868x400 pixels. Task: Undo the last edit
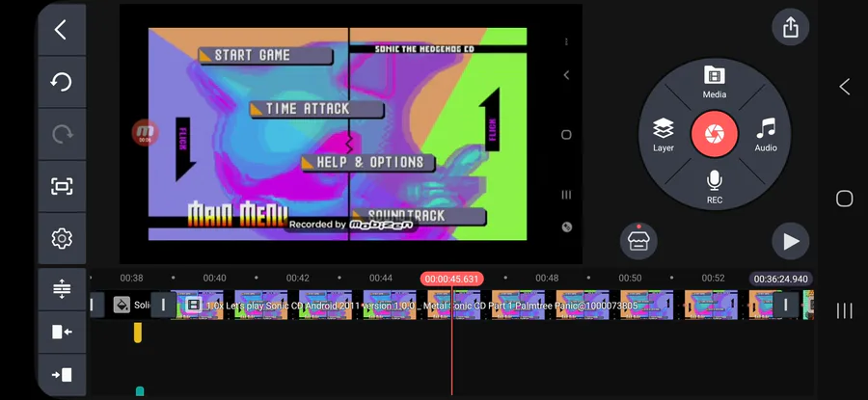coord(61,83)
